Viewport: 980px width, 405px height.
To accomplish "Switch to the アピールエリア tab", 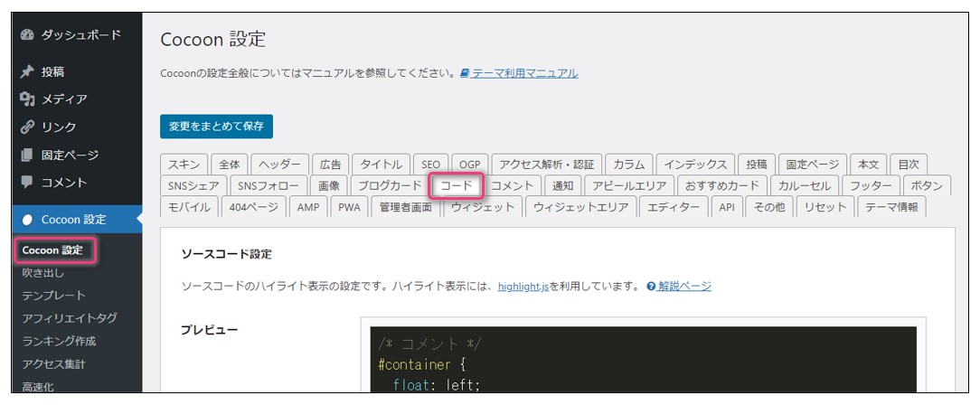I will (x=630, y=185).
